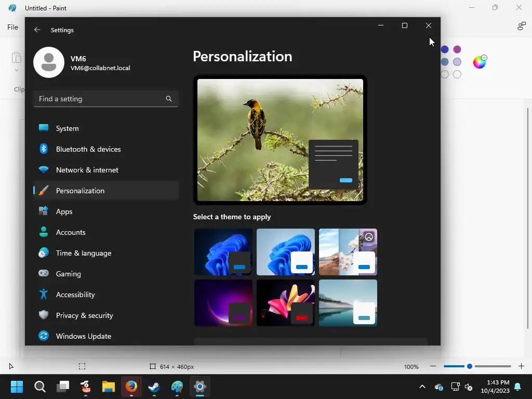Open Apps settings category
This screenshot has width=532, height=399.
(x=106, y=211)
